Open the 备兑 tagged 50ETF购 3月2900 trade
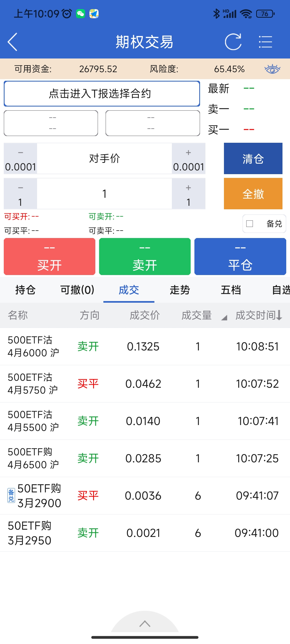 (145, 496)
